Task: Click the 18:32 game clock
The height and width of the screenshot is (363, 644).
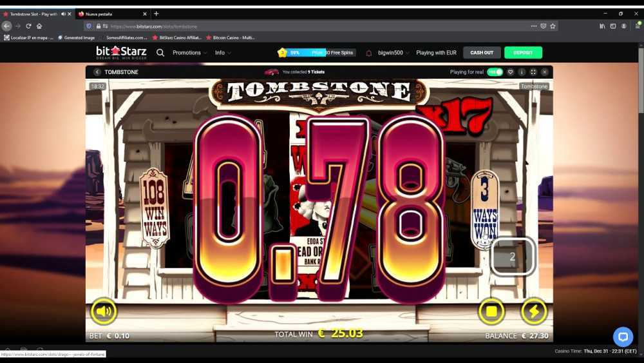Action: (98, 86)
